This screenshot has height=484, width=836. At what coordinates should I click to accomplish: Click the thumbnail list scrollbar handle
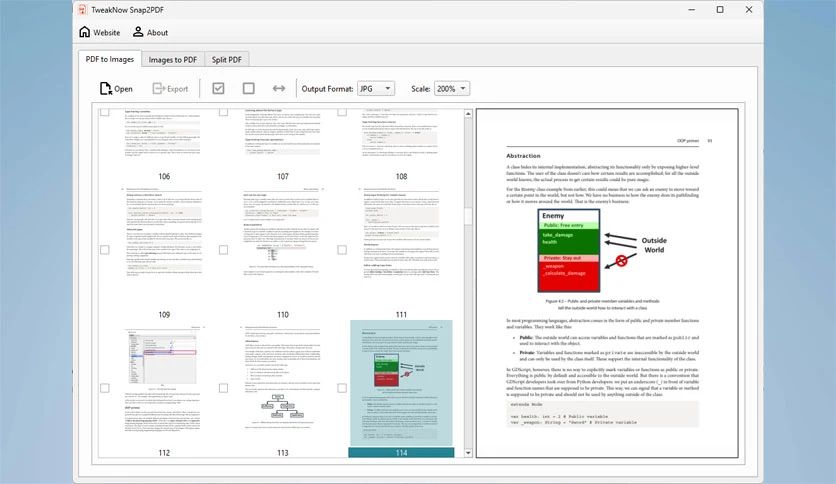(x=468, y=216)
